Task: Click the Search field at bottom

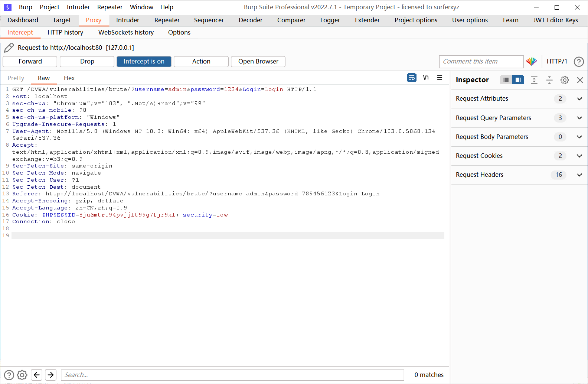Action: [232, 375]
